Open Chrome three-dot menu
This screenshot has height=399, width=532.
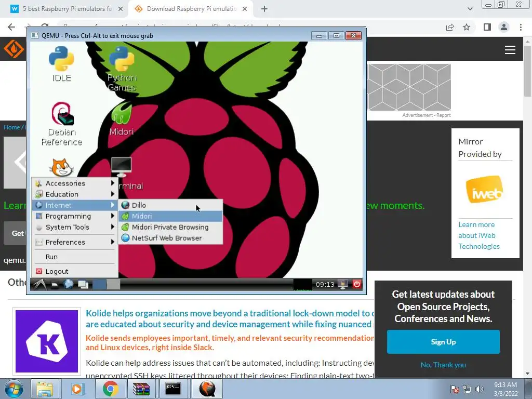click(x=521, y=27)
